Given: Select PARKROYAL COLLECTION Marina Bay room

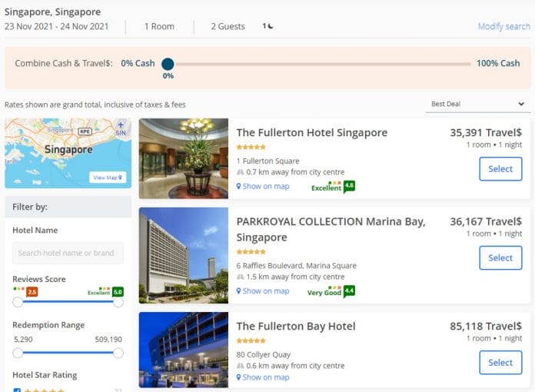Looking at the screenshot, I should coord(500,258).
